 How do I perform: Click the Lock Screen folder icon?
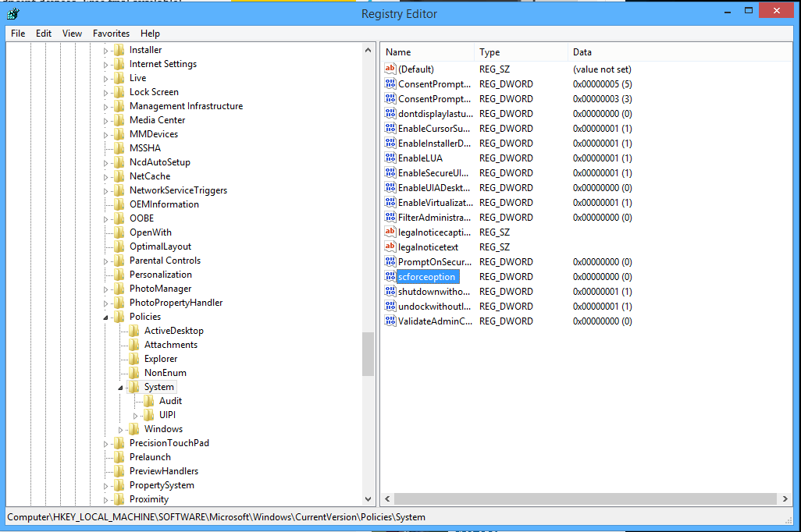(x=119, y=91)
